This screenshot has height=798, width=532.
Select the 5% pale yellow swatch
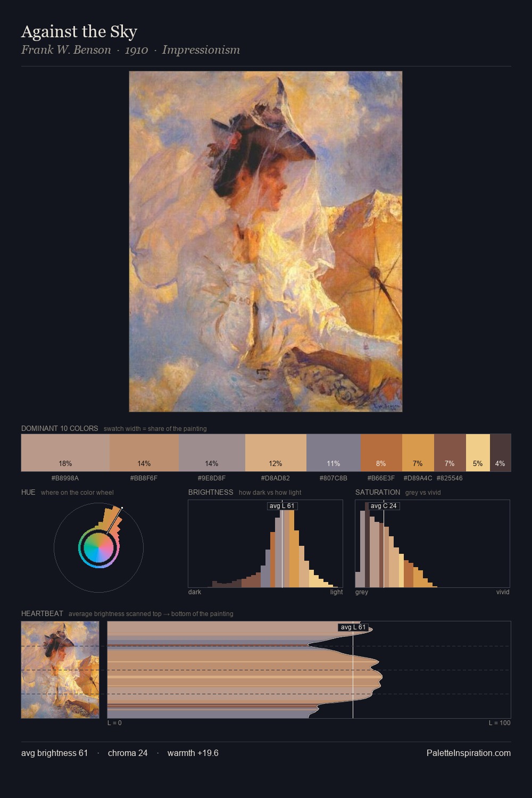click(x=478, y=453)
